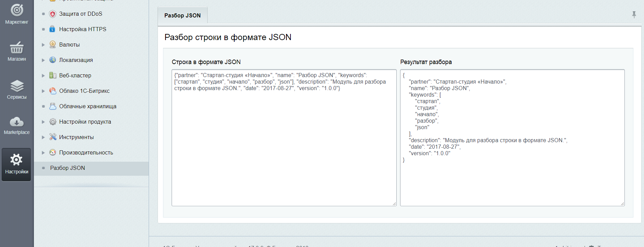Select Разбор JSON in the sidebar menu
This screenshot has width=644, height=247.
point(67,168)
